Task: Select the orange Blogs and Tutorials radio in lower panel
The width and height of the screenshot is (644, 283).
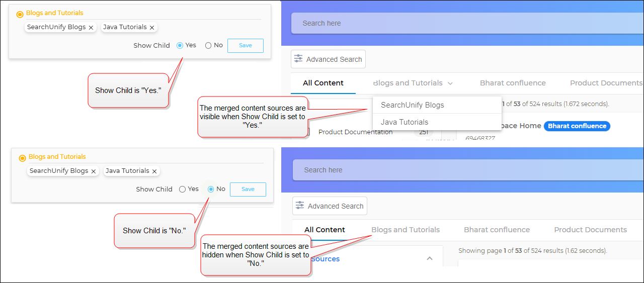Action: point(22,158)
